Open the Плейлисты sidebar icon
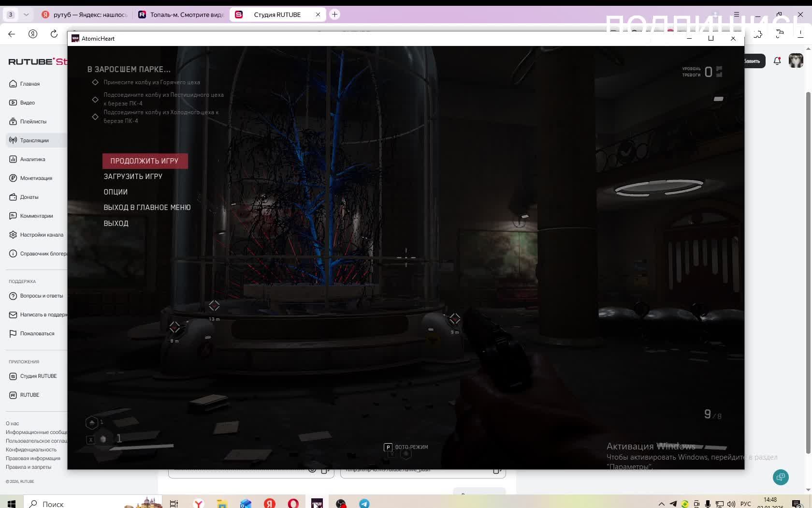Viewport: 812px width, 508px height. (13, 121)
